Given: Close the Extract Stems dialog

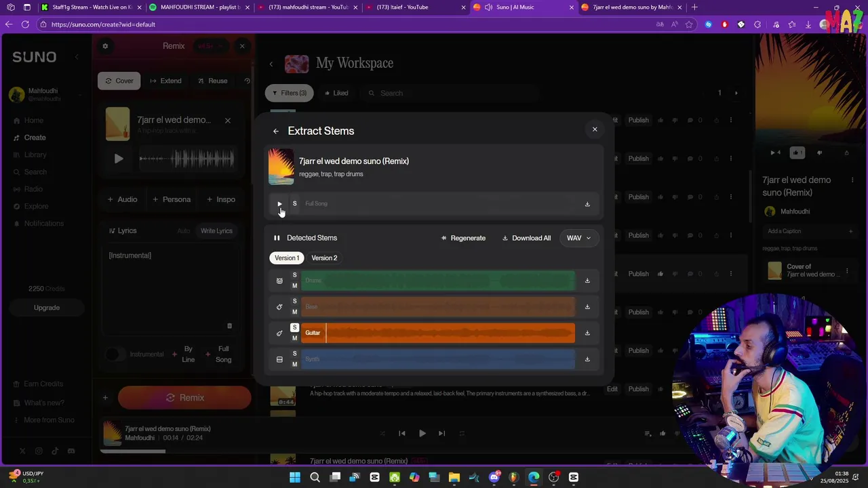Looking at the screenshot, I should point(595,129).
